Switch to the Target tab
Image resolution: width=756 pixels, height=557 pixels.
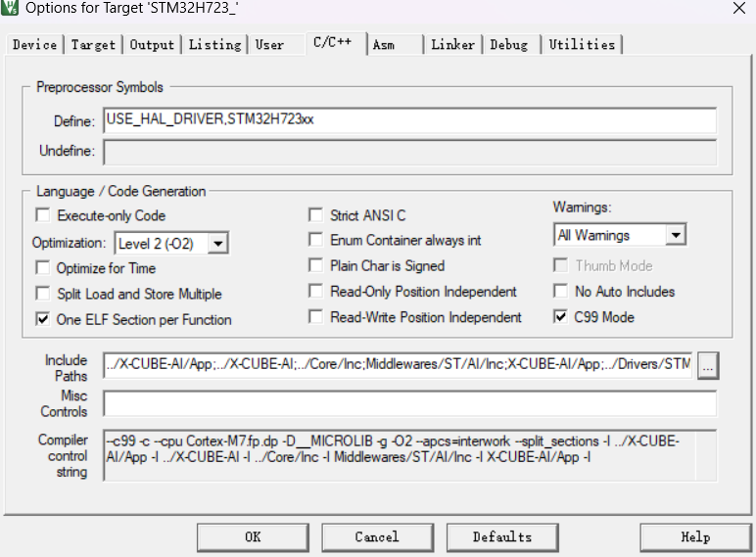coord(93,45)
